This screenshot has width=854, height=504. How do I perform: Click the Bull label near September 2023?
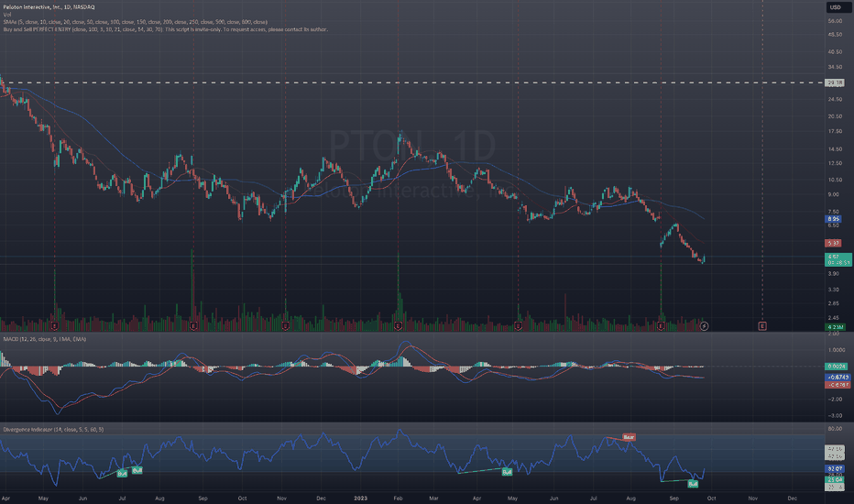pos(693,483)
